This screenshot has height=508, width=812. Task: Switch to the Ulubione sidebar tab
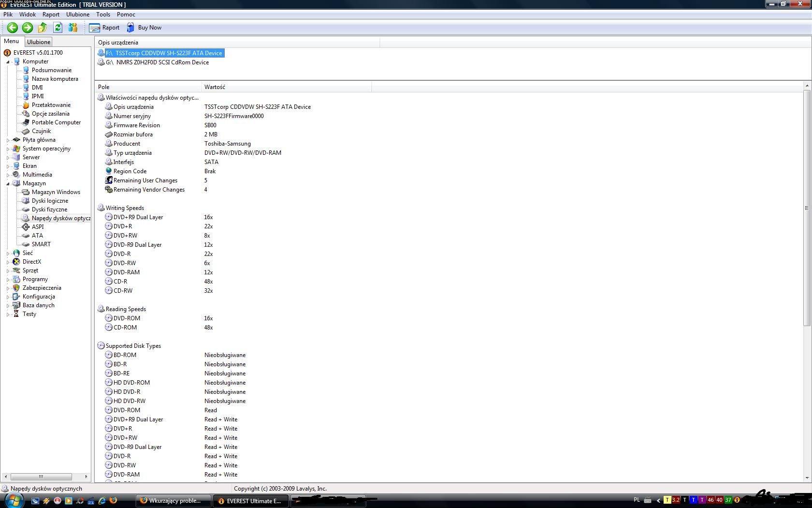click(38, 42)
